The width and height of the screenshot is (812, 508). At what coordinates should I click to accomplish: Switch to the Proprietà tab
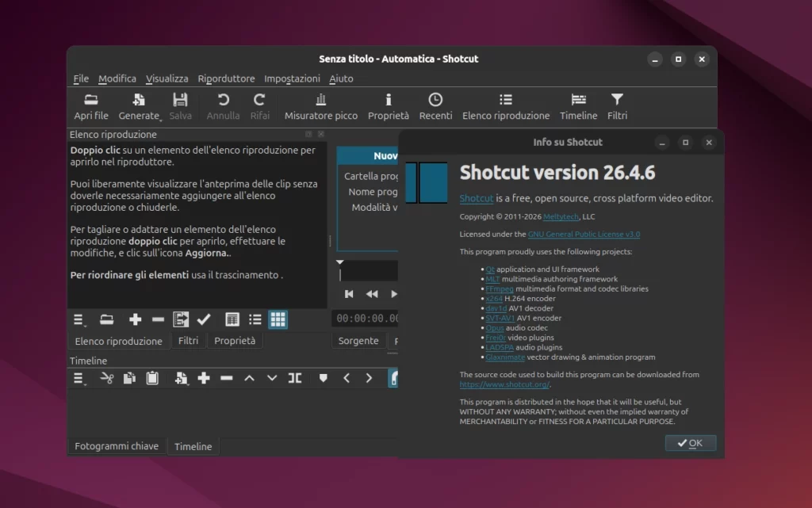pyautogui.click(x=235, y=340)
